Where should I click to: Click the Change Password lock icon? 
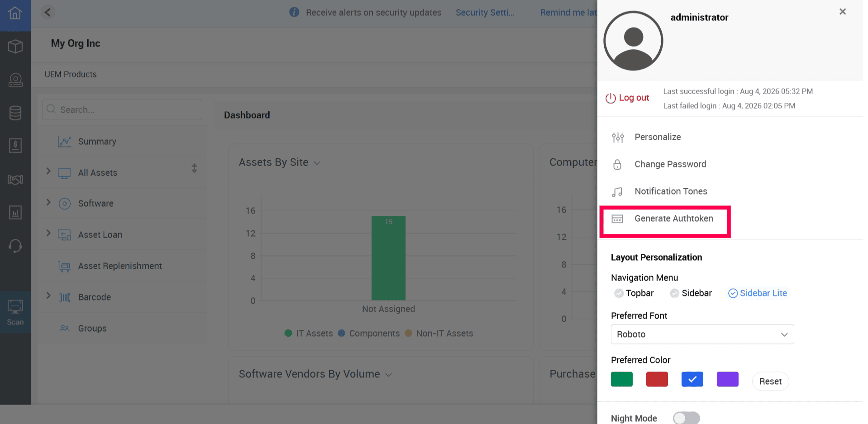point(617,164)
